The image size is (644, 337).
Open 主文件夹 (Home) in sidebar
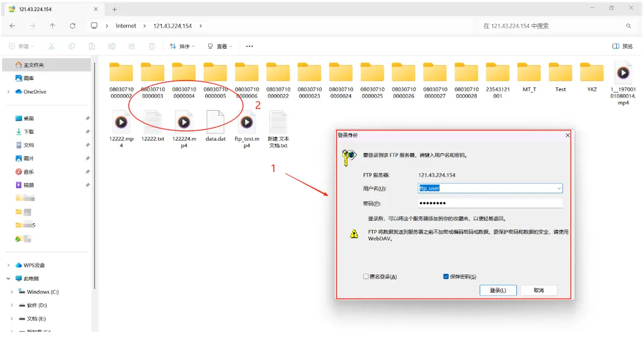coord(48,65)
